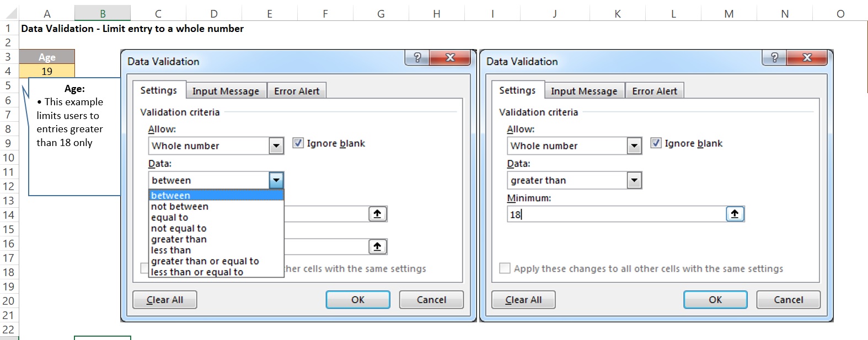Image resolution: width=868 pixels, height=340 pixels.
Task: Click range selector arrow beside Minimum field
Action: (735, 214)
